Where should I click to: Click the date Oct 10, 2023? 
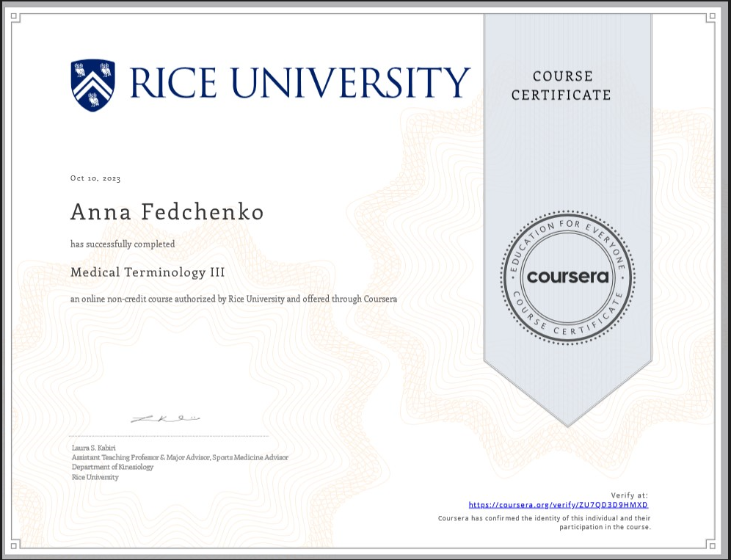click(x=95, y=178)
